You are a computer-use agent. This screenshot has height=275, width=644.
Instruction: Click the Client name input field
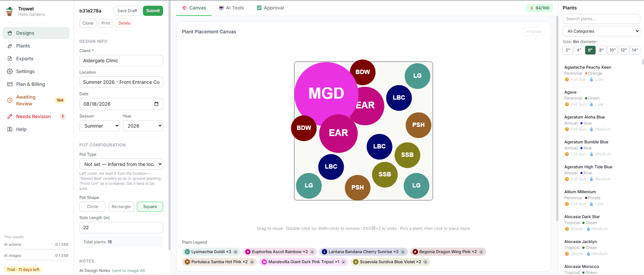coord(121,61)
